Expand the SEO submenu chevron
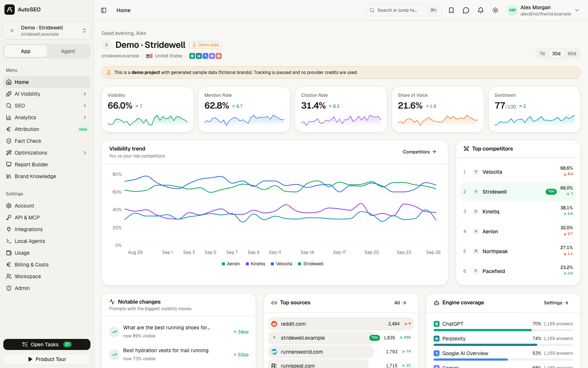This screenshot has width=588, height=368. pyautogui.click(x=85, y=106)
